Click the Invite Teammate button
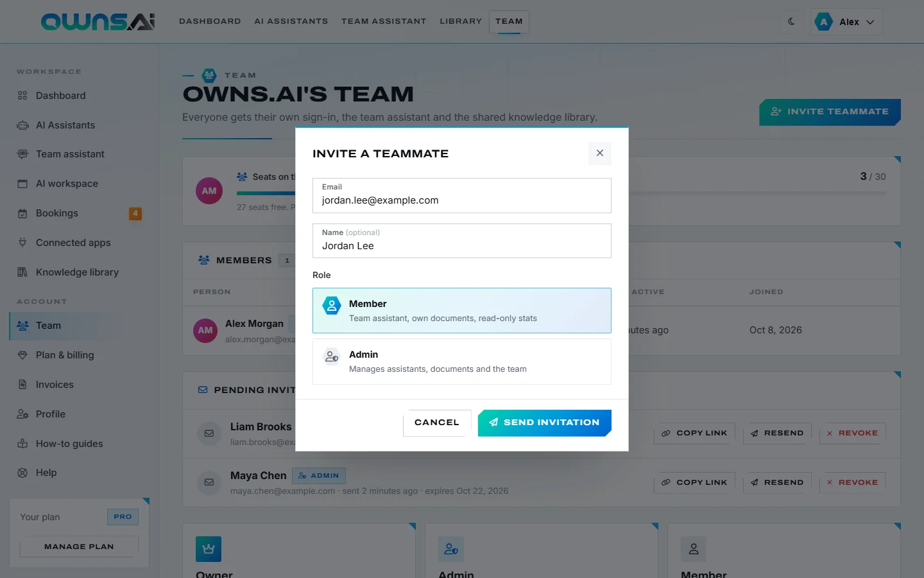Viewport: 924px width, 578px height. pyautogui.click(x=830, y=112)
